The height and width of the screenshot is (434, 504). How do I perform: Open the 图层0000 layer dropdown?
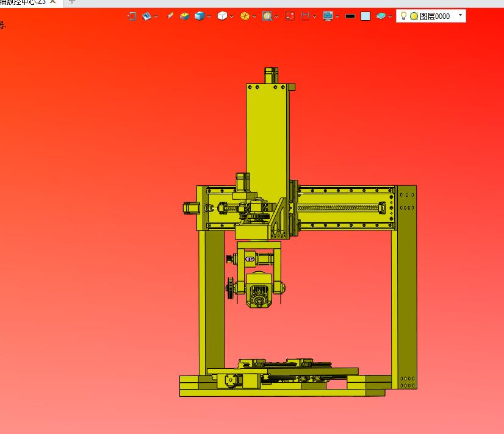[x=460, y=15]
